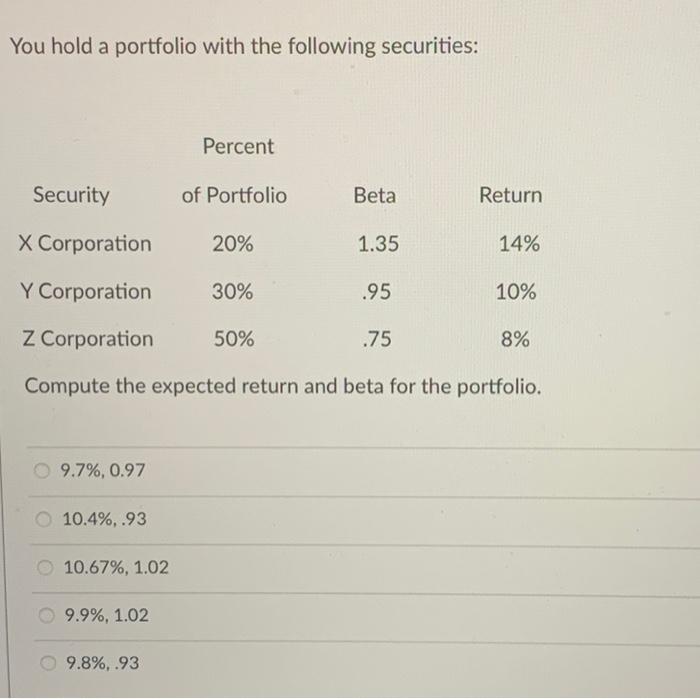Click the .95 beta value
The image size is (700, 699).
pos(376,292)
